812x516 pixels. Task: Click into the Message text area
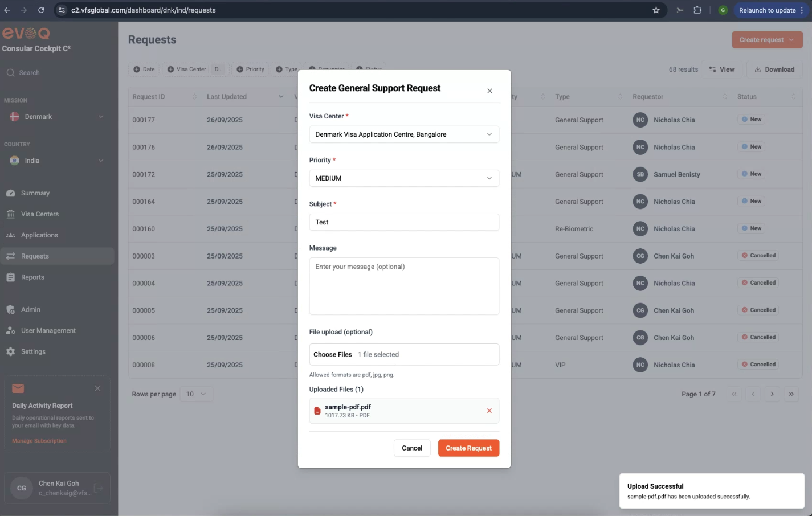coord(403,286)
